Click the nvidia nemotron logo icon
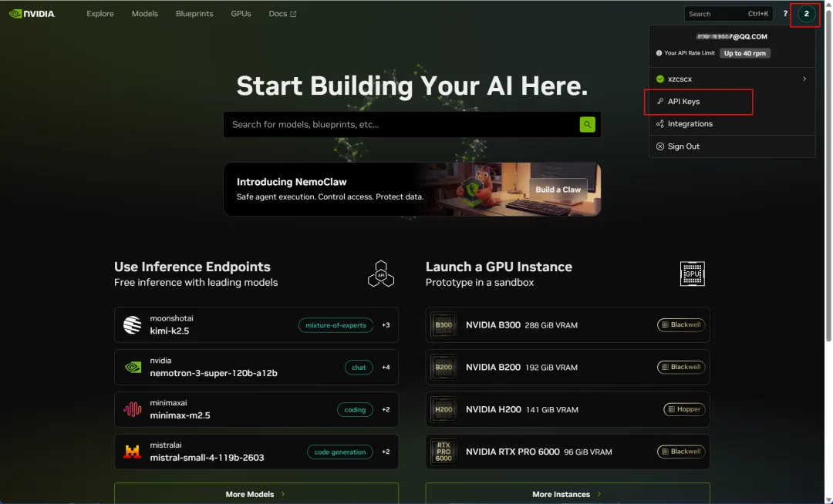833x504 pixels. point(133,367)
